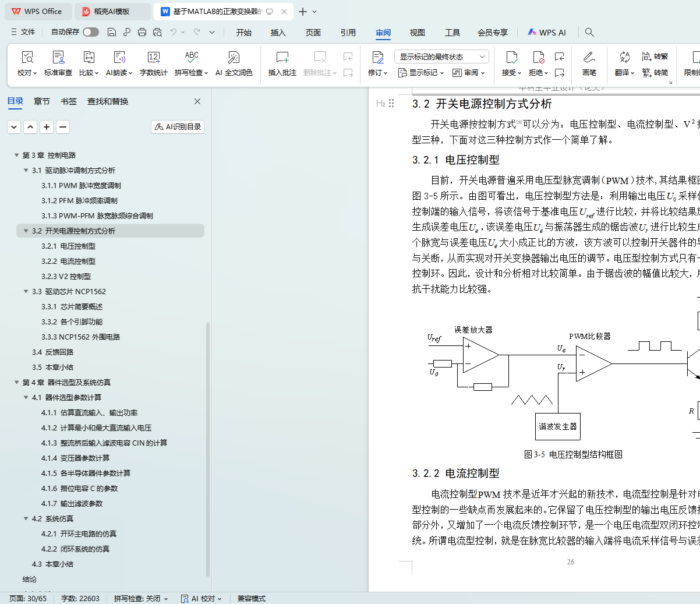
Task: Expand the 修订 track changes dropdown
Action: 378,73
